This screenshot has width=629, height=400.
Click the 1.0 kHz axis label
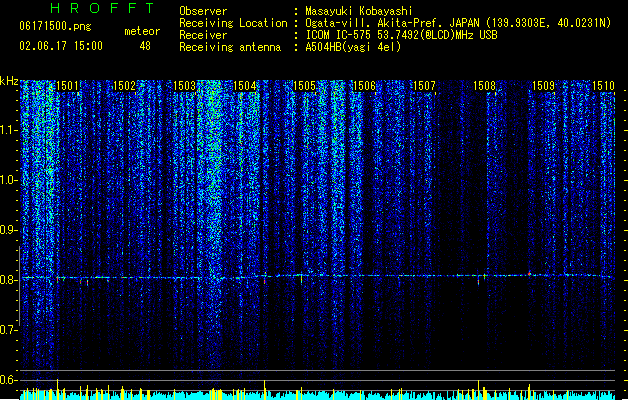click(9, 180)
